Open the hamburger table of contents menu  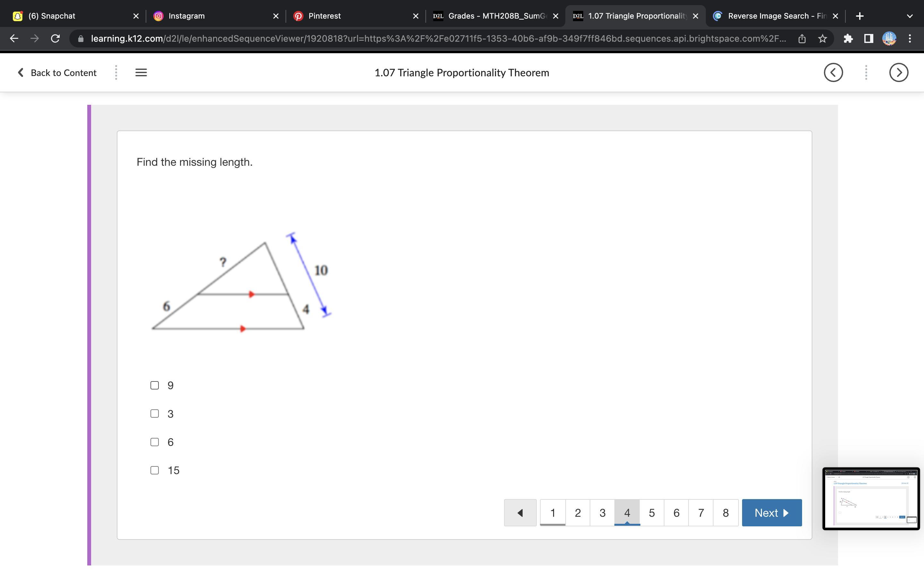point(141,72)
